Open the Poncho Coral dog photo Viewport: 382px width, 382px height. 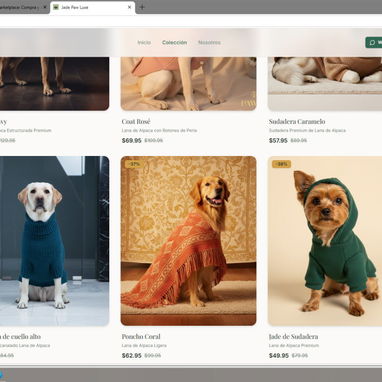(189, 241)
